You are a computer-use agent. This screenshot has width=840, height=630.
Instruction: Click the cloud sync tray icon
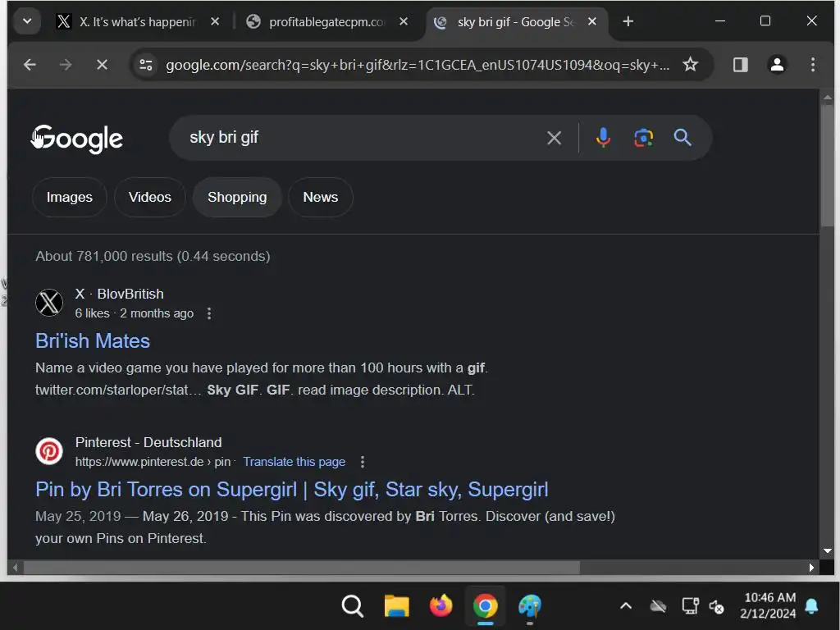click(x=659, y=606)
